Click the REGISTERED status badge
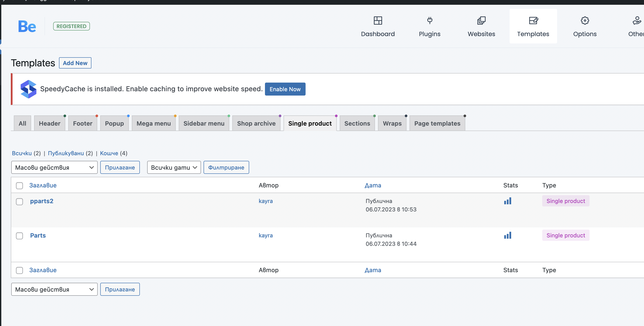Screen dimensions: 644x326 tap(71, 26)
